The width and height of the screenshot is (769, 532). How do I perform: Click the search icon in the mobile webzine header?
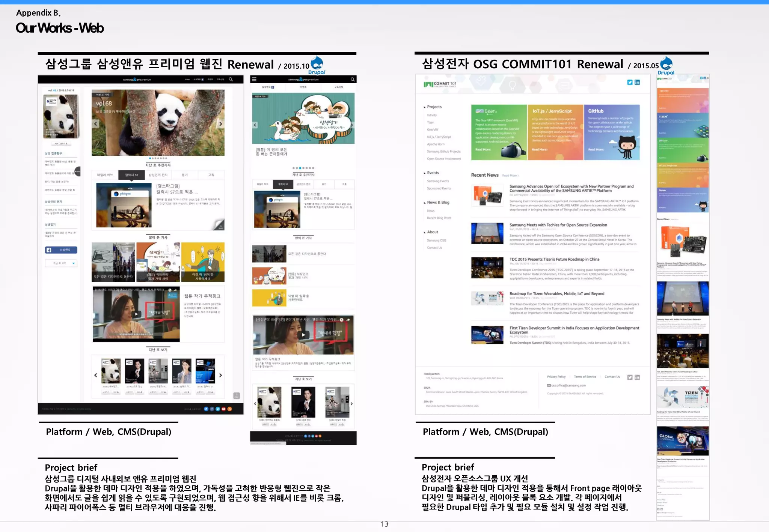click(x=353, y=79)
